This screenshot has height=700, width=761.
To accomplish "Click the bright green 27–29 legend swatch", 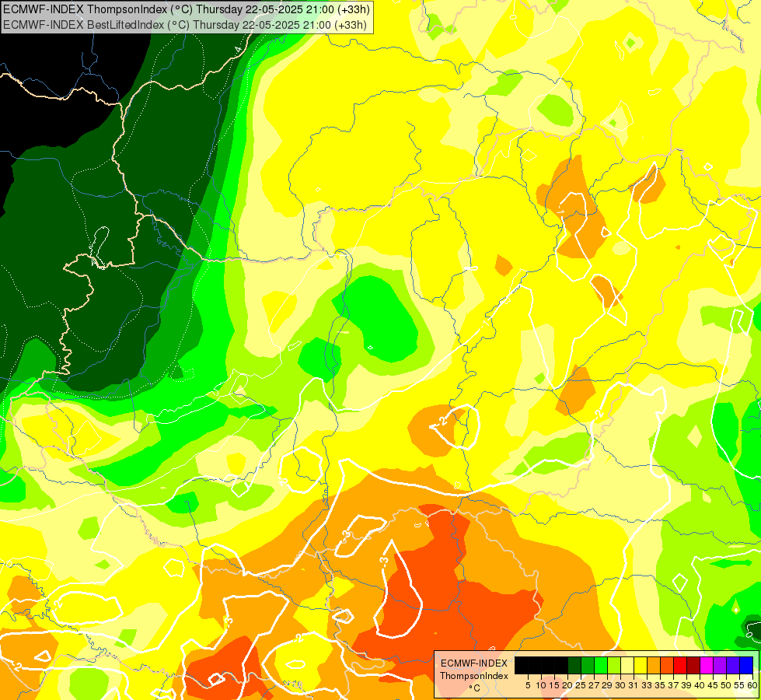I will (601, 666).
